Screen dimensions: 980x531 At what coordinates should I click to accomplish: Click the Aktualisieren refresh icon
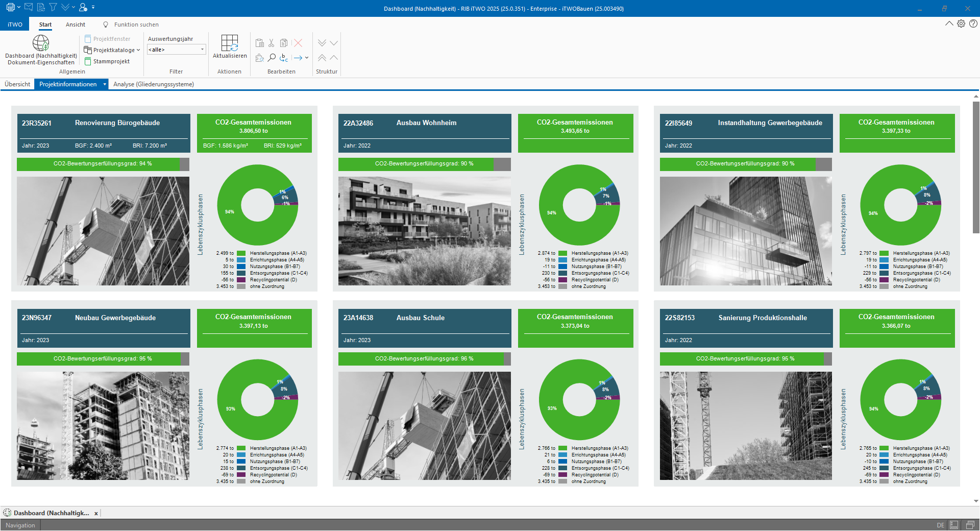[x=229, y=43]
